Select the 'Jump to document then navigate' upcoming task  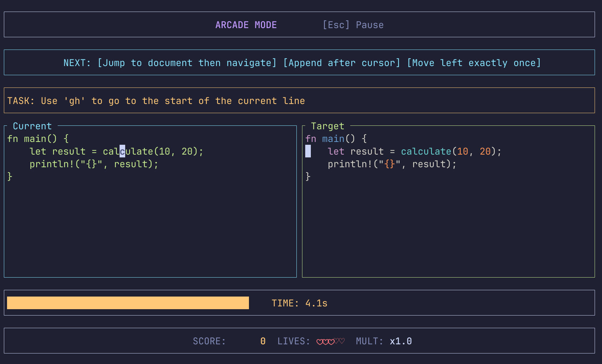(187, 63)
